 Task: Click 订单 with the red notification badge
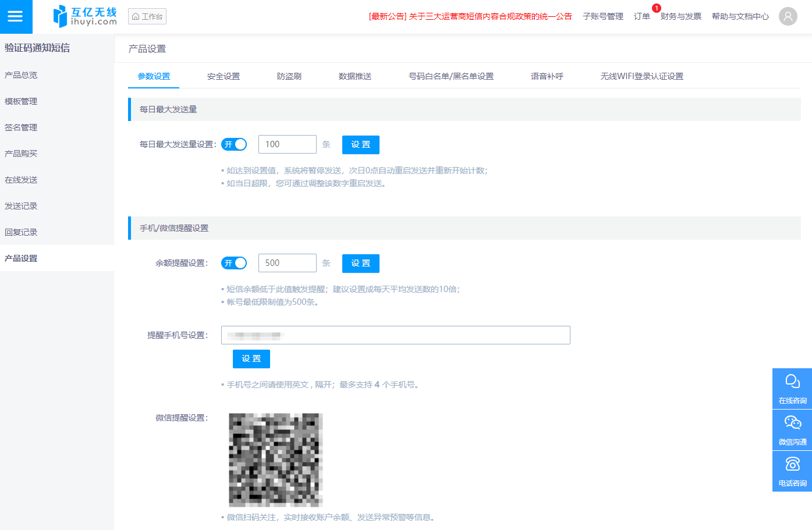[x=641, y=17]
